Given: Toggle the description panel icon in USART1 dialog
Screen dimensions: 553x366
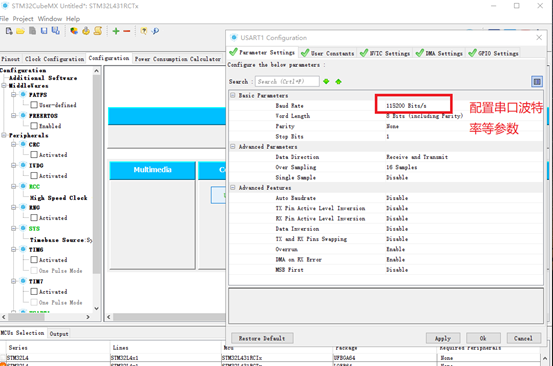Looking at the screenshot, I should click(537, 82).
